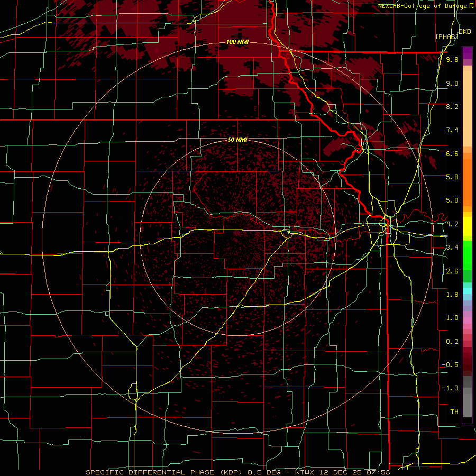This screenshot has height=476, width=476.
Task: Click the [PHAS] label above the scale
Action: (x=447, y=36)
